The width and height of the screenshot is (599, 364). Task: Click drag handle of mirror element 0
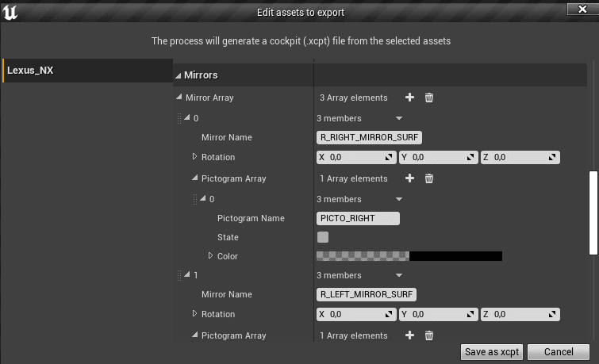pos(179,118)
